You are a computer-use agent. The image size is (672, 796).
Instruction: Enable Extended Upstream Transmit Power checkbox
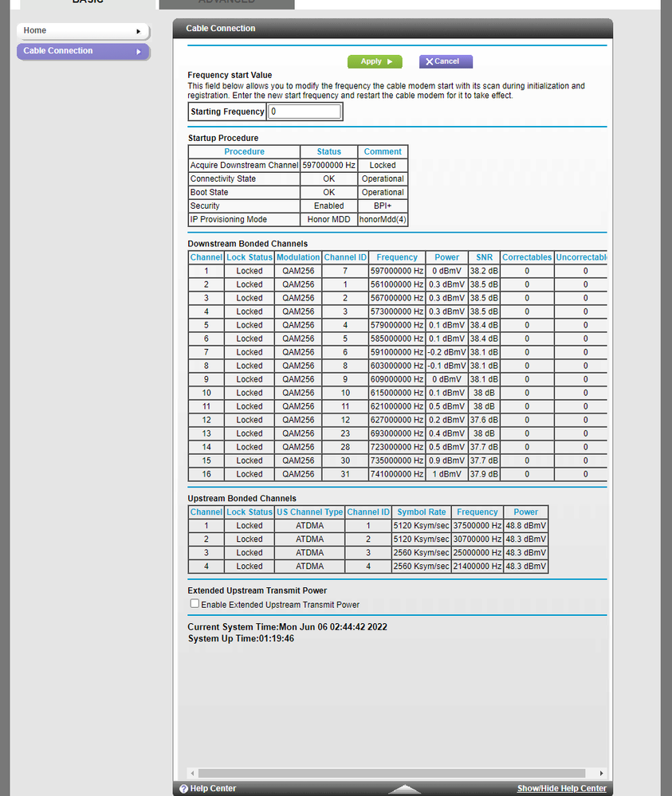click(195, 604)
